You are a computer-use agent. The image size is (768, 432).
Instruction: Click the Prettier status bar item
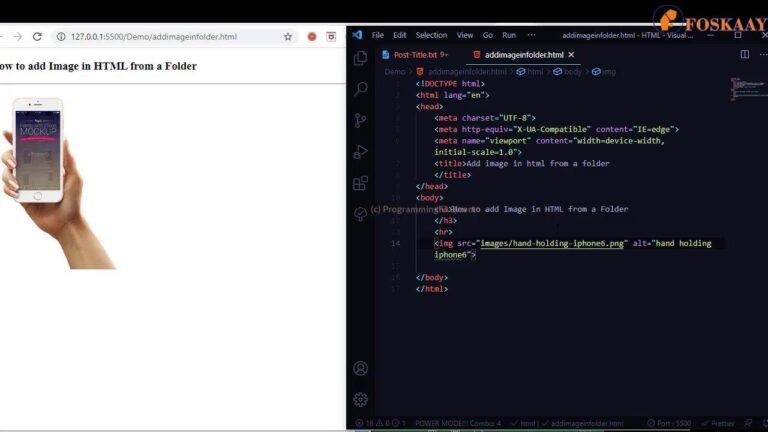click(719, 423)
